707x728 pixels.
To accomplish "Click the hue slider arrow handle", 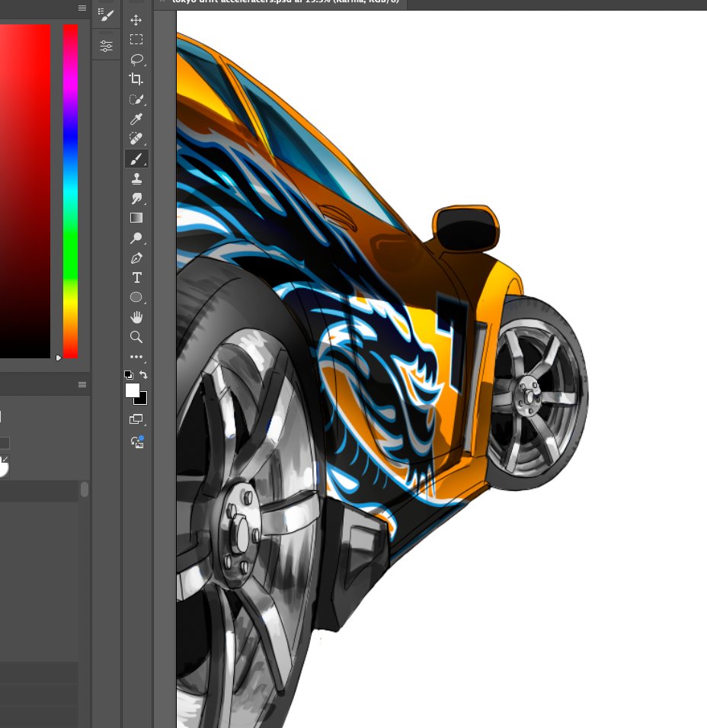I will [59, 358].
